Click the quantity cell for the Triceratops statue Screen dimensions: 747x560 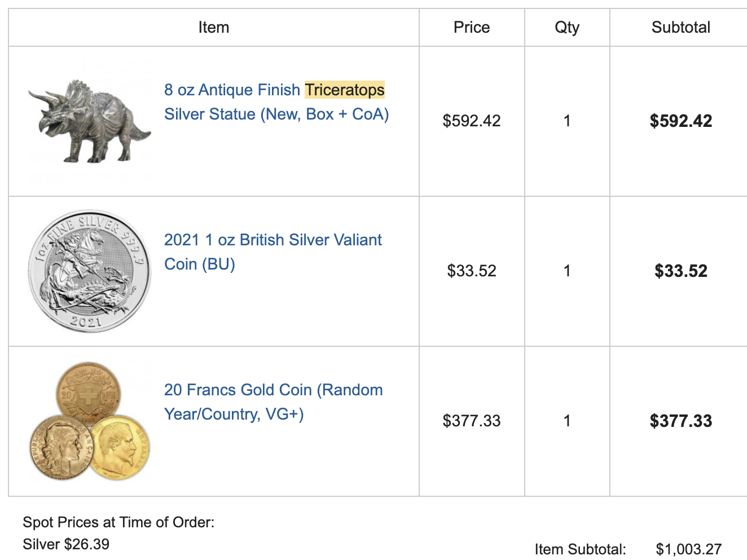click(567, 121)
